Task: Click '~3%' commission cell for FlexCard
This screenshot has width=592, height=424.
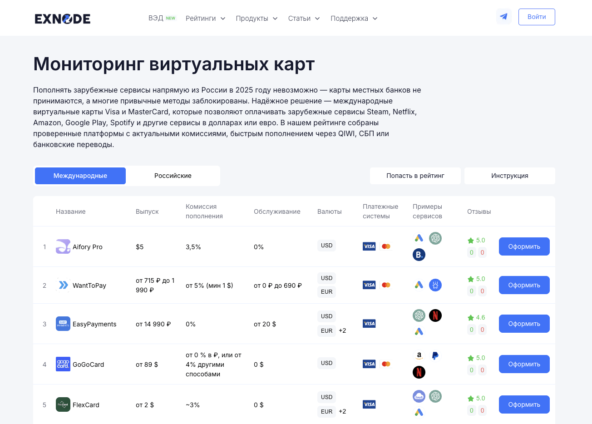Action: click(193, 405)
